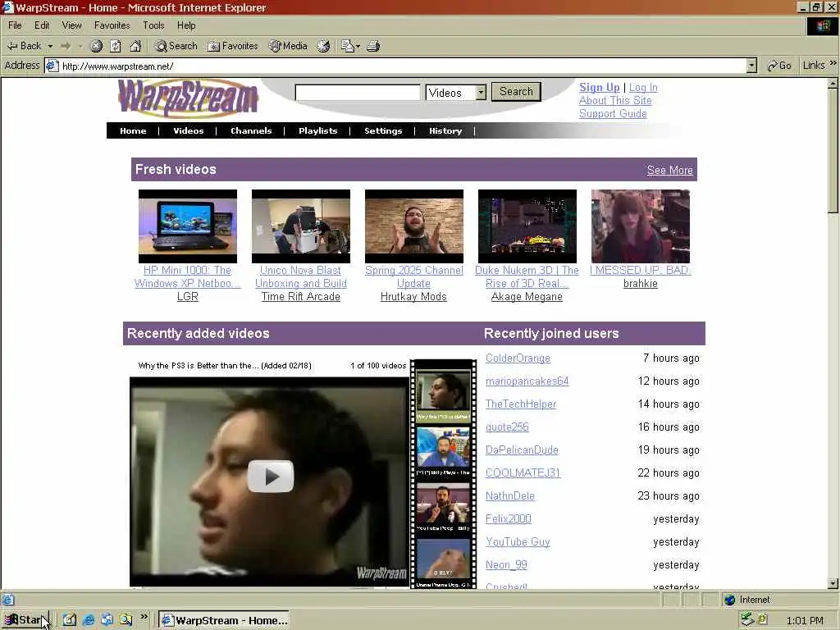Screen dimensions: 840x630
Task: Open the Edit menu
Action: click(42, 25)
